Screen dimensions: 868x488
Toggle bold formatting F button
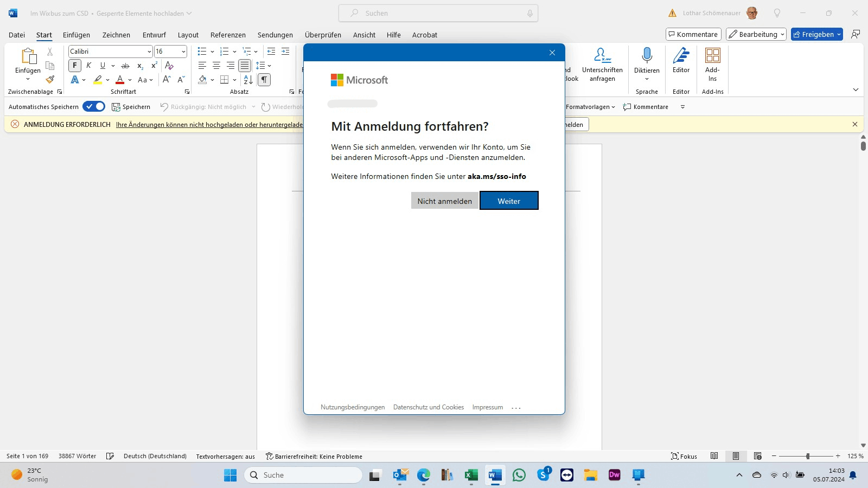(x=75, y=66)
